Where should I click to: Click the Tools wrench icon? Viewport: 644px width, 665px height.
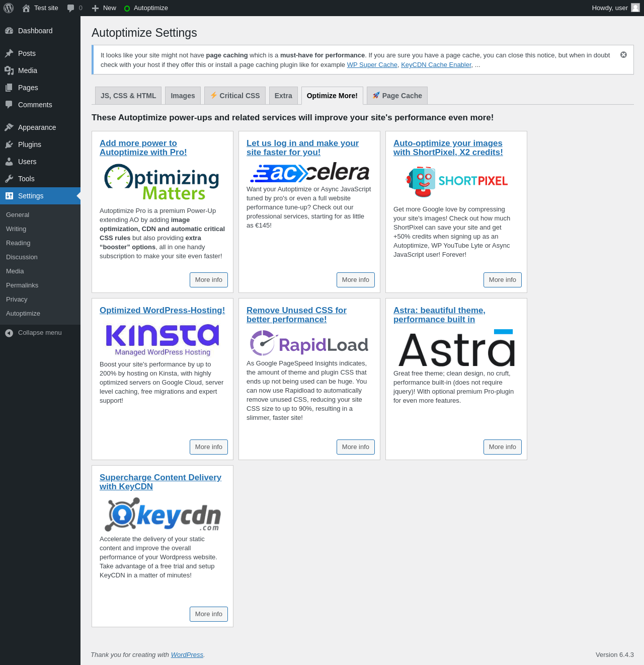click(x=9, y=179)
